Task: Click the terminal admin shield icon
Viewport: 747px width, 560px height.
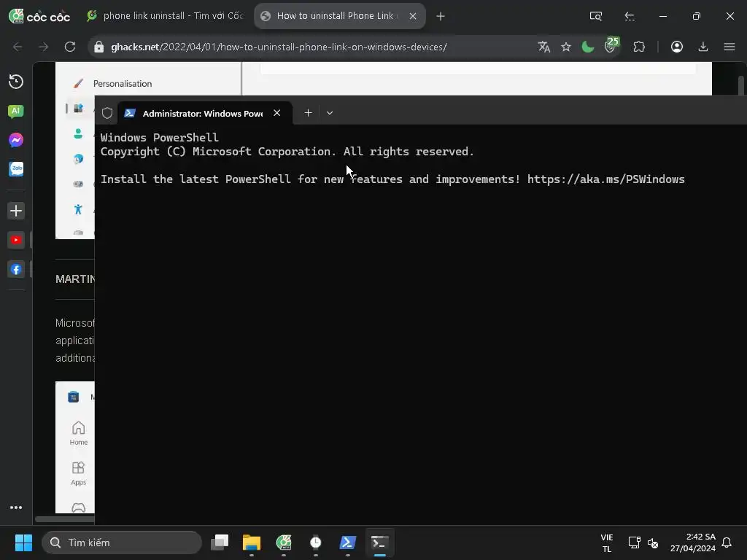Action: click(x=107, y=113)
